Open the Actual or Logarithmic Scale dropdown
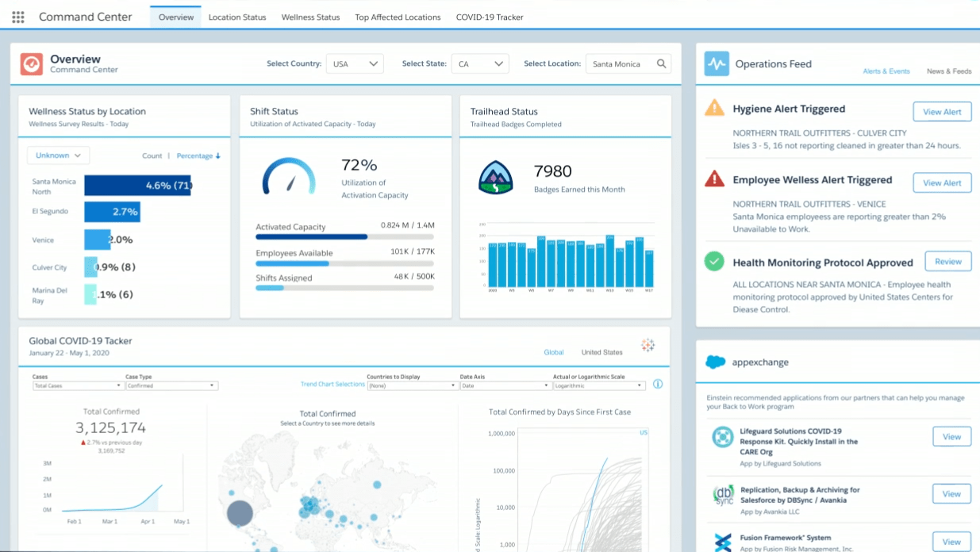The height and width of the screenshot is (552, 980). 599,385
